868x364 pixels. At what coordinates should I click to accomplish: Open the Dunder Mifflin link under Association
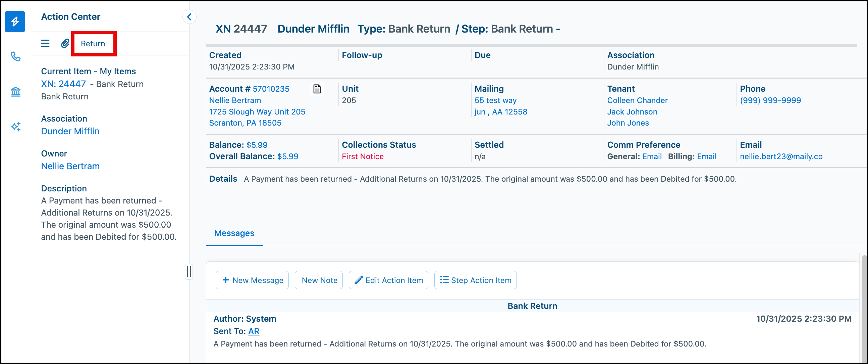pyautogui.click(x=70, y=131)
